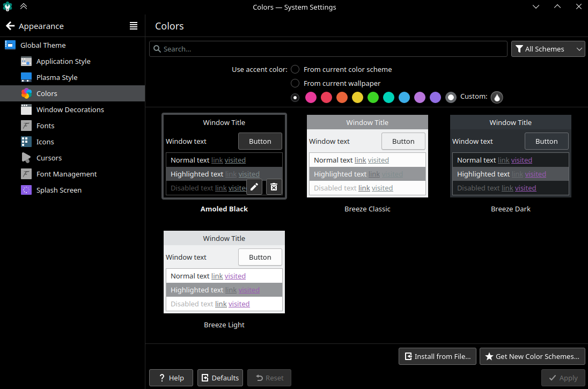Click the Plasma Style icon
Image resolution: width=588 pixels, height=389 pixels.
point(26,77)
